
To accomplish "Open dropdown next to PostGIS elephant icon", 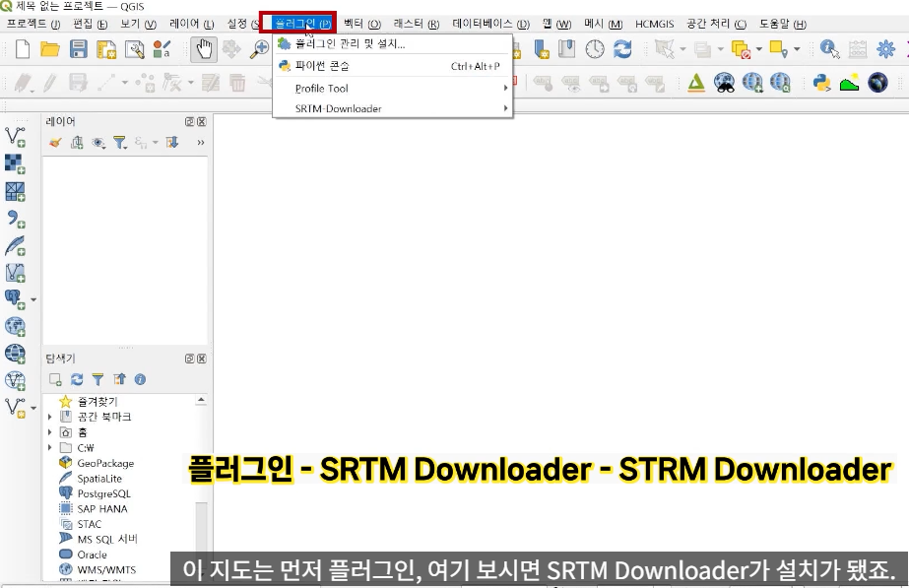I will click(33, 299).
